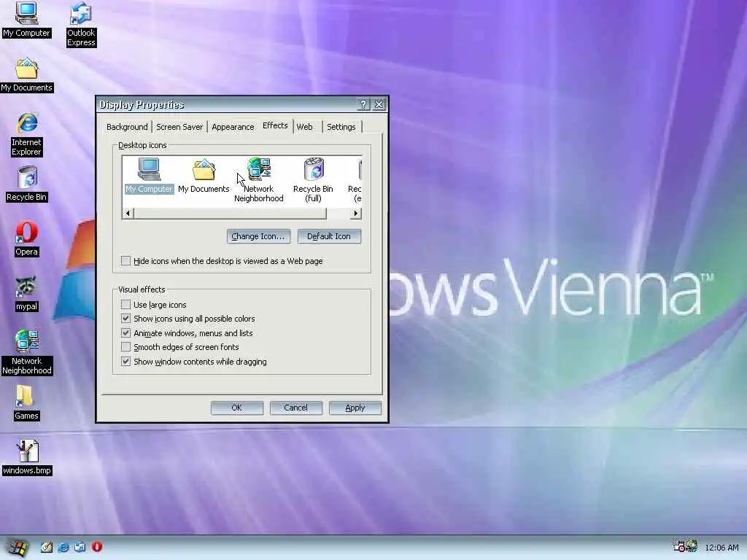Enable Use large icons checkbox
This screenshot has height=560, width=747.
pos(125,304)
